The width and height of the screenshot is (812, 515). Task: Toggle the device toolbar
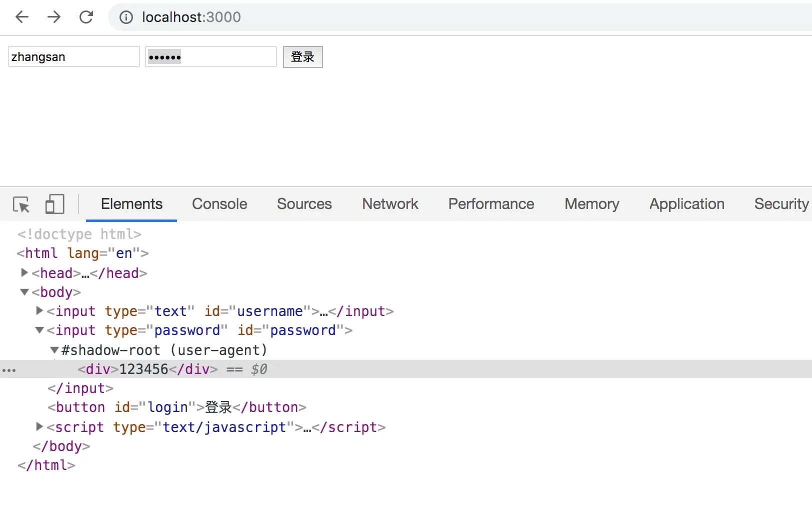(54, 204)
